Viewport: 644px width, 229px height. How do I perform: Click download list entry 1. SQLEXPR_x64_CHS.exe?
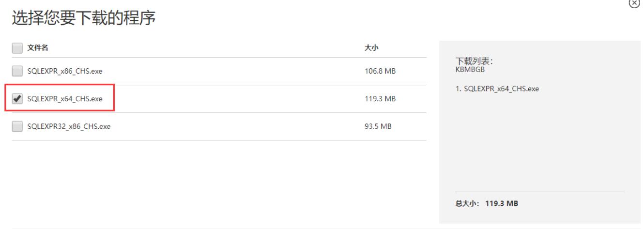coord(497,89)
